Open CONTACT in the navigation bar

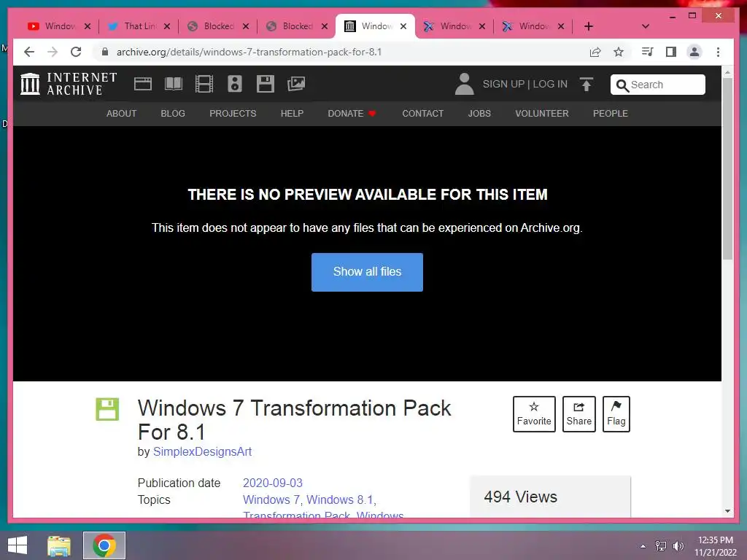click(422, 113)
